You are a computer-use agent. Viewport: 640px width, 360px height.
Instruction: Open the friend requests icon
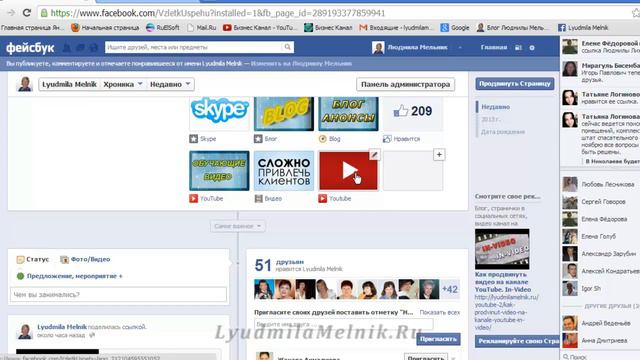point(67,48)
